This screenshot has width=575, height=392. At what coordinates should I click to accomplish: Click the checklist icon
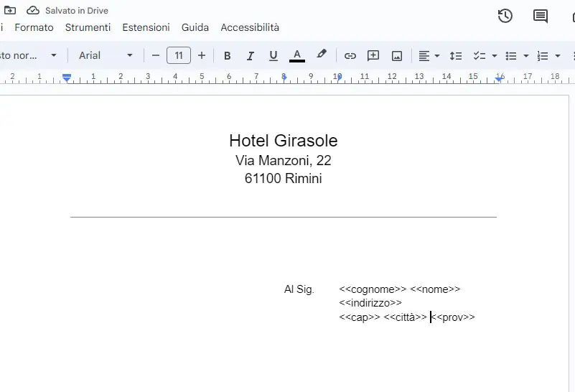click(480, 56)
